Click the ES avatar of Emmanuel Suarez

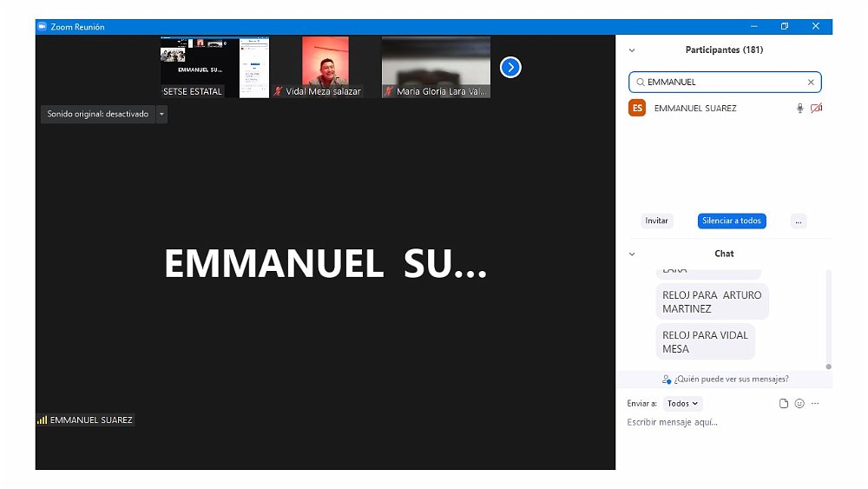637,109
